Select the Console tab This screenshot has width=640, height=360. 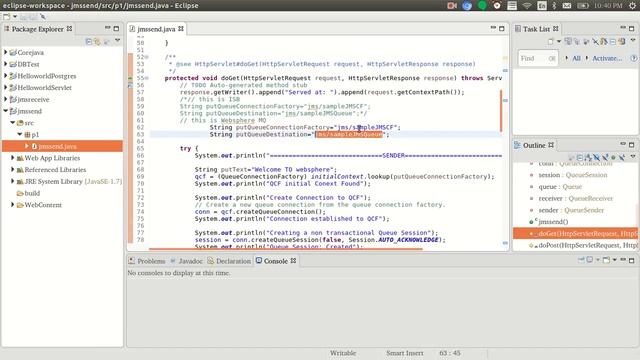pyautogui.click(x=276, y=261)
